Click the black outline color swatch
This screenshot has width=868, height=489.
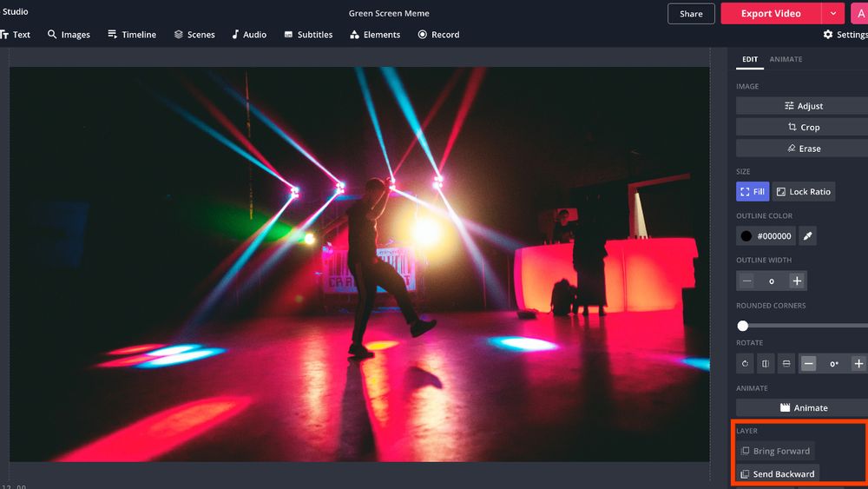pyautogui.click(x=746, y=236)
